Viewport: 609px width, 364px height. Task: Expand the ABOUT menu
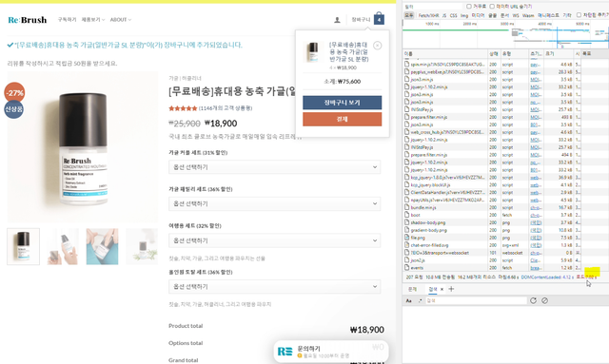coord(121,19)
